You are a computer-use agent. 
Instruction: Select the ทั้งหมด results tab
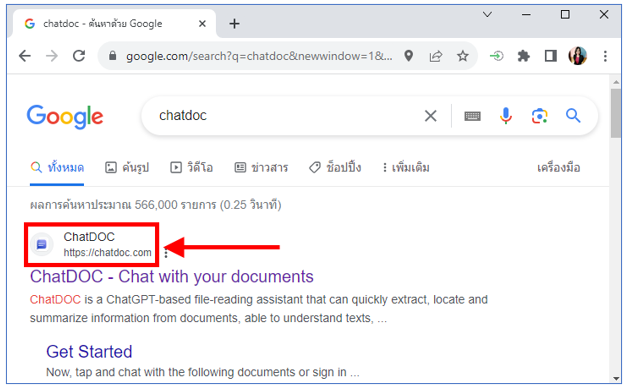pos(57,168)
